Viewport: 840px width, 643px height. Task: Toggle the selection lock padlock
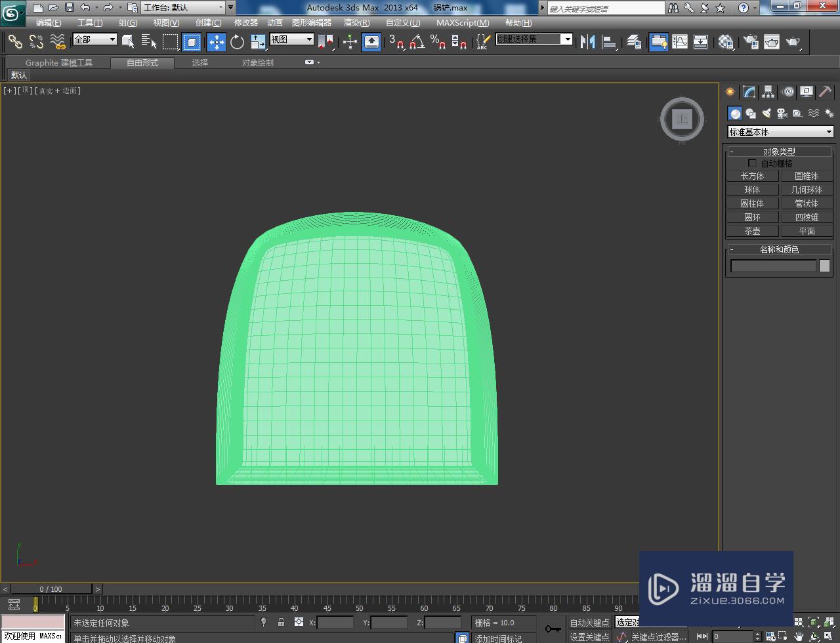[x=281, y=622]
